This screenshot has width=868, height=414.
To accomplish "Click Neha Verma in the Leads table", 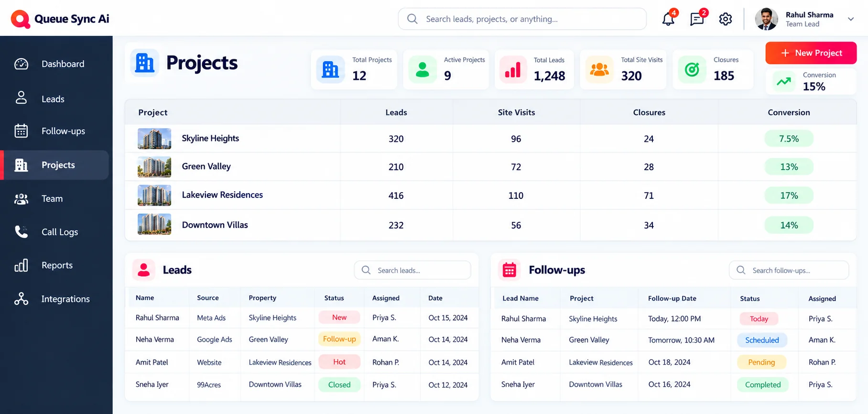I will click(155, 339).
